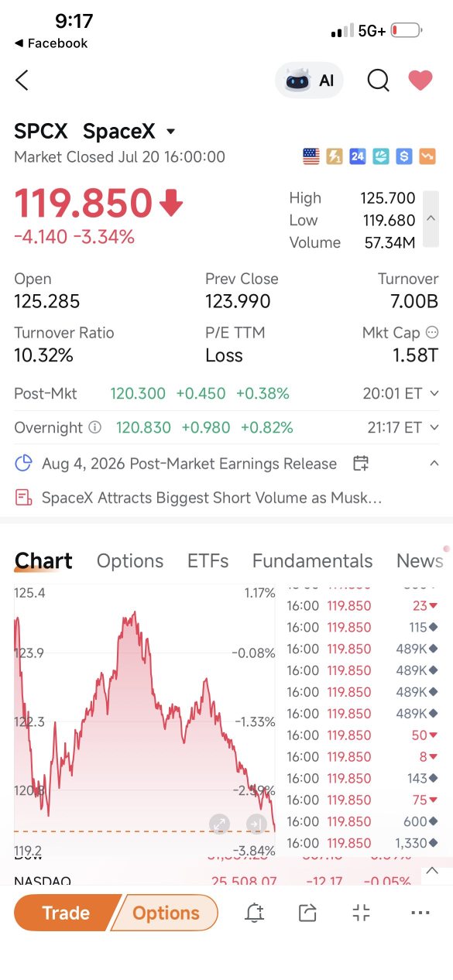Tap the search magnifier icon

pyautogui.click(x=378, y=80)
